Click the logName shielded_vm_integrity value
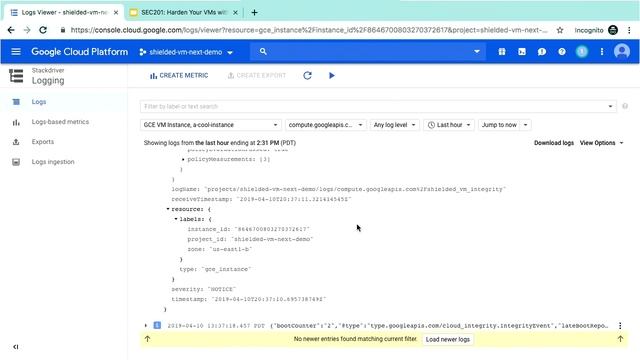Image resolution: width=640 pixels, height=360 pixels. [x=355, y=189]
